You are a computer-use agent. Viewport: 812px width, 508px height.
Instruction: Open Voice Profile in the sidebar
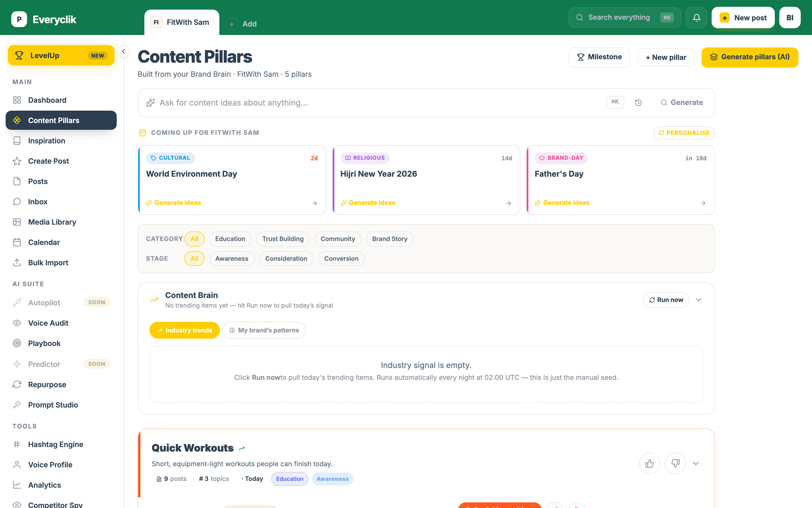tap(61, 465)
